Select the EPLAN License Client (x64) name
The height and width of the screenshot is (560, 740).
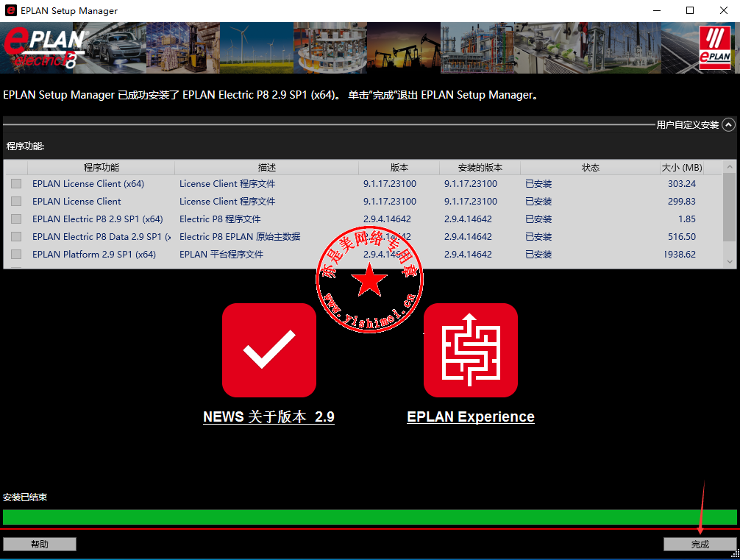pyautogui.click(x=88, y=184)
